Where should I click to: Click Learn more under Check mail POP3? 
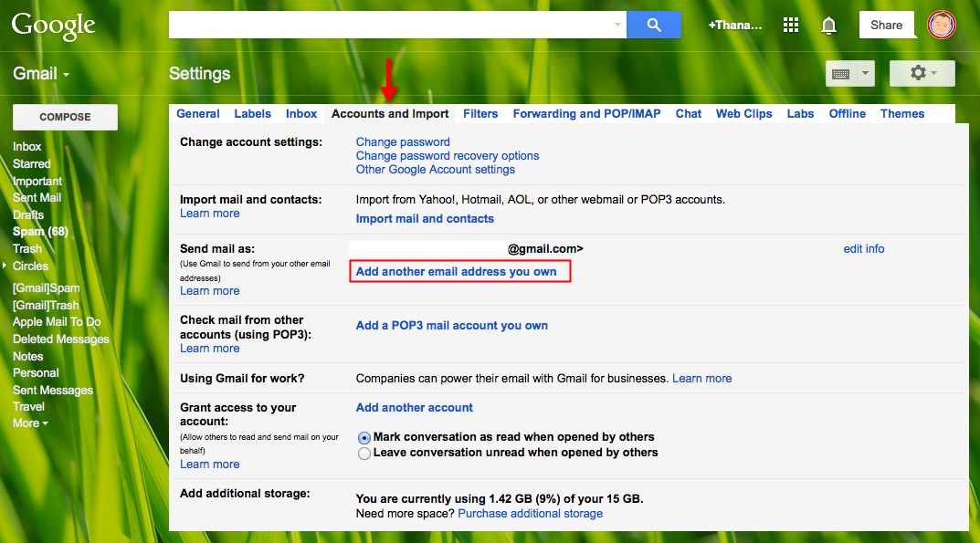click(210, 349)
